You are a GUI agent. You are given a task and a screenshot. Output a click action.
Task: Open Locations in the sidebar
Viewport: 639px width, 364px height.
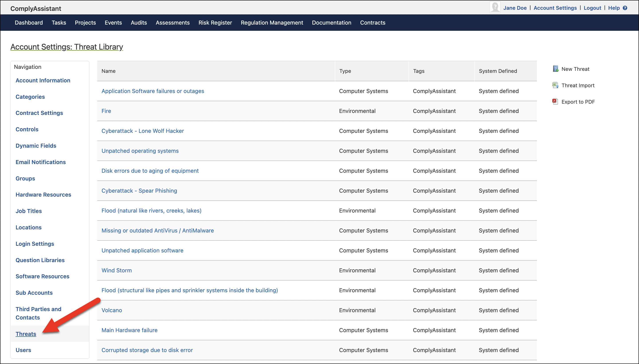point(29,227)
